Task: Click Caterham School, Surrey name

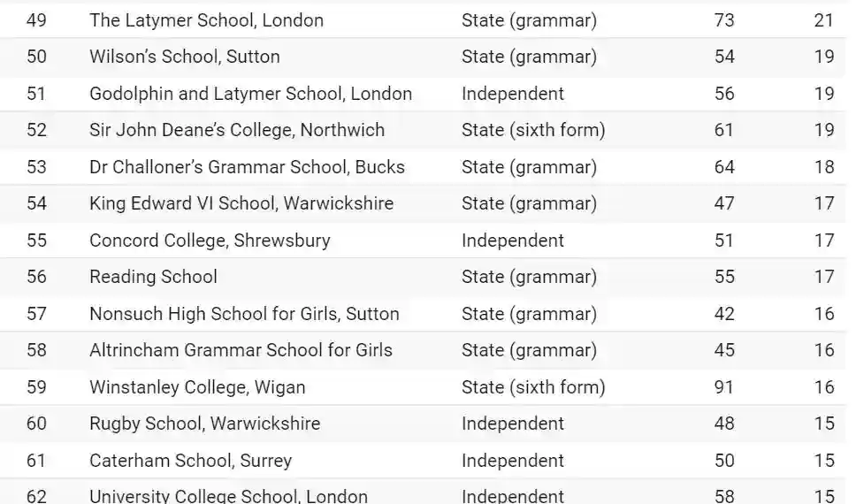Action: 190,461
